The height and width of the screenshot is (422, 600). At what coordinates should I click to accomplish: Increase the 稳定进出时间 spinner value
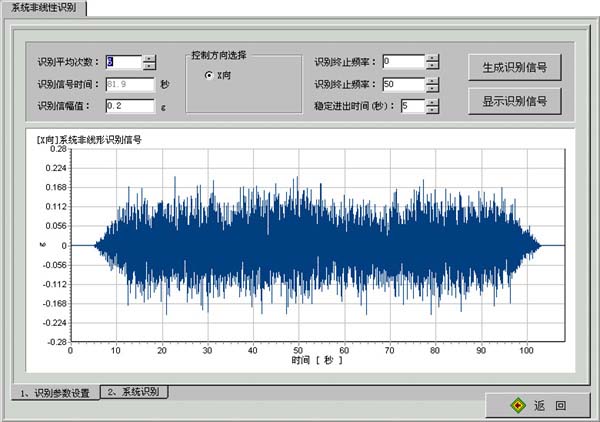[x=431, y=101]
